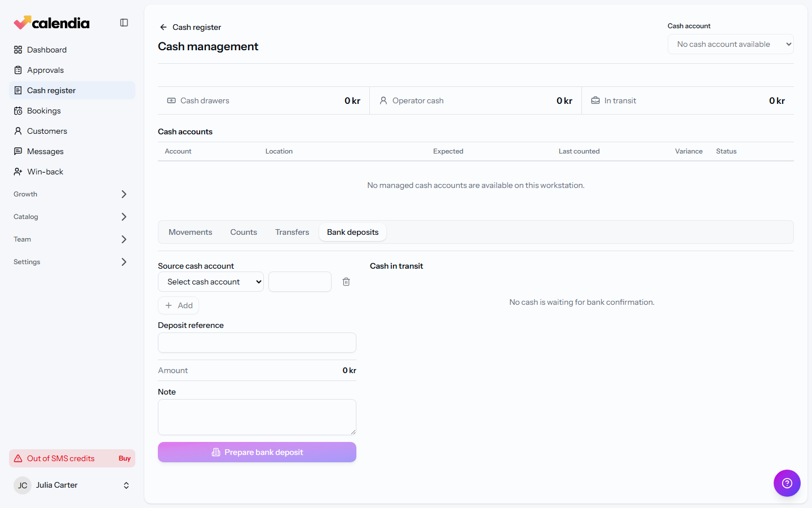Switch to the Transfers tab

(292, 232)
